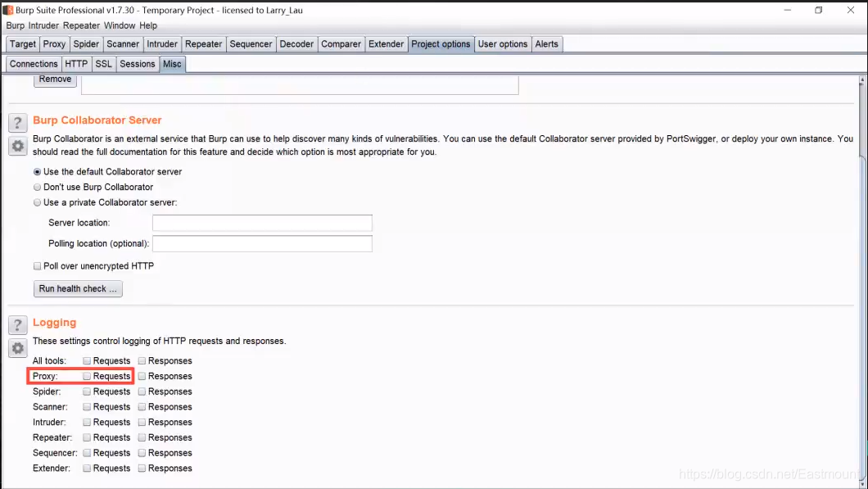Switch to the Intruder tool tab
Screen dimensions: 868x489
162,44
